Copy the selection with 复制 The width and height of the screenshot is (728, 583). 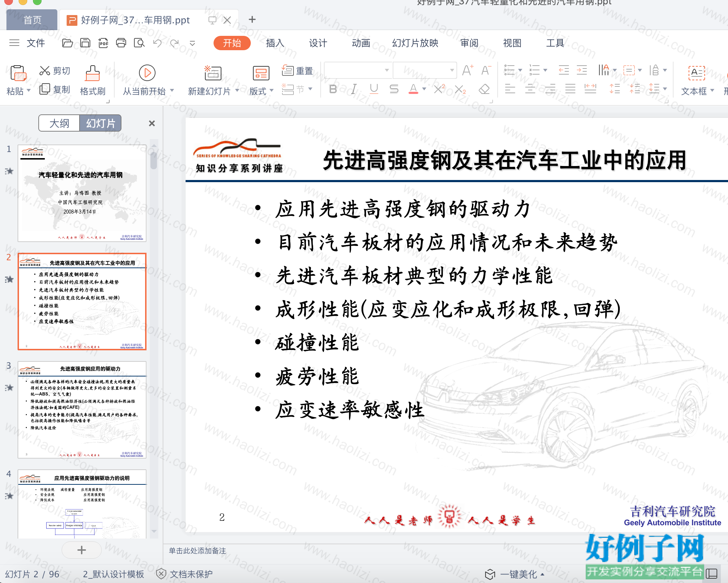coord(55,89)
